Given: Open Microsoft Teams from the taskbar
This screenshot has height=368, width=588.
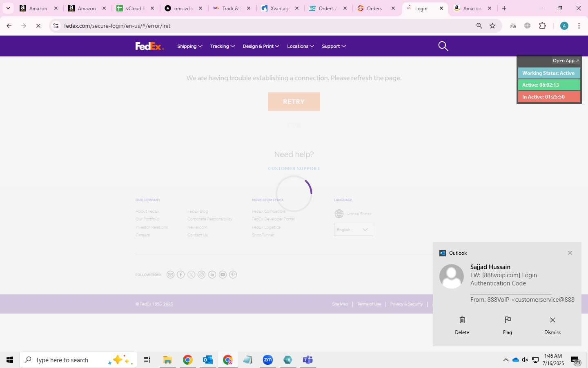Looking at the screenshot, I should point(308,360).
